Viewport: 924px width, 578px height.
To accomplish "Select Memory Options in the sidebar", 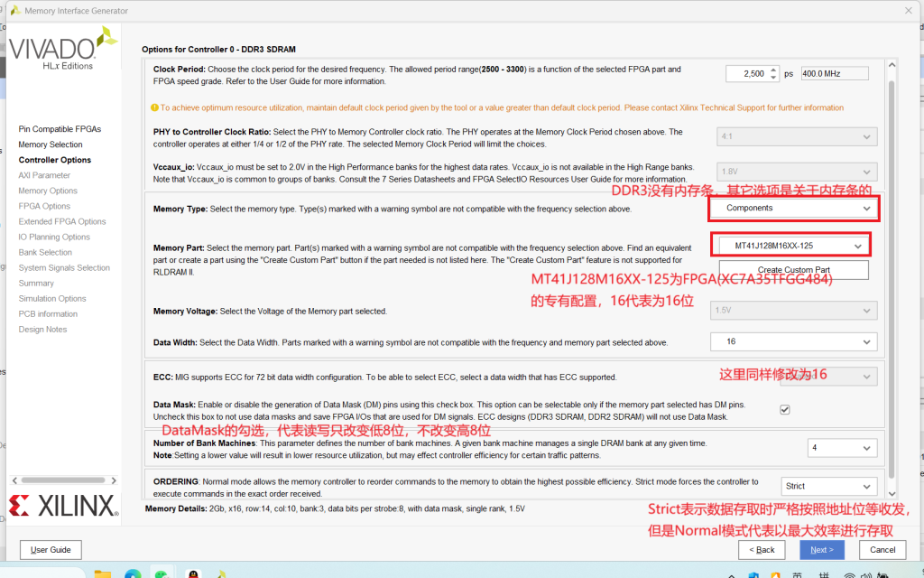I will point(48,191).
